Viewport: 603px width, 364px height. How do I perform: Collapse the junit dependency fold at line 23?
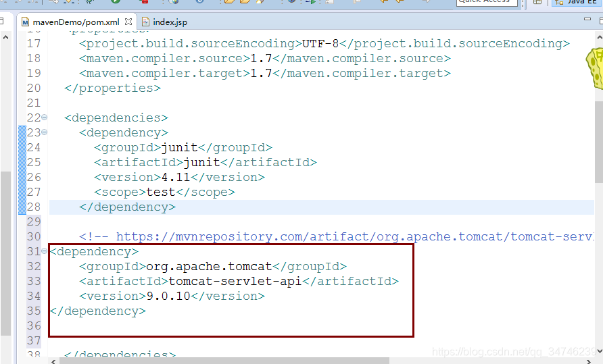(44, 132)
